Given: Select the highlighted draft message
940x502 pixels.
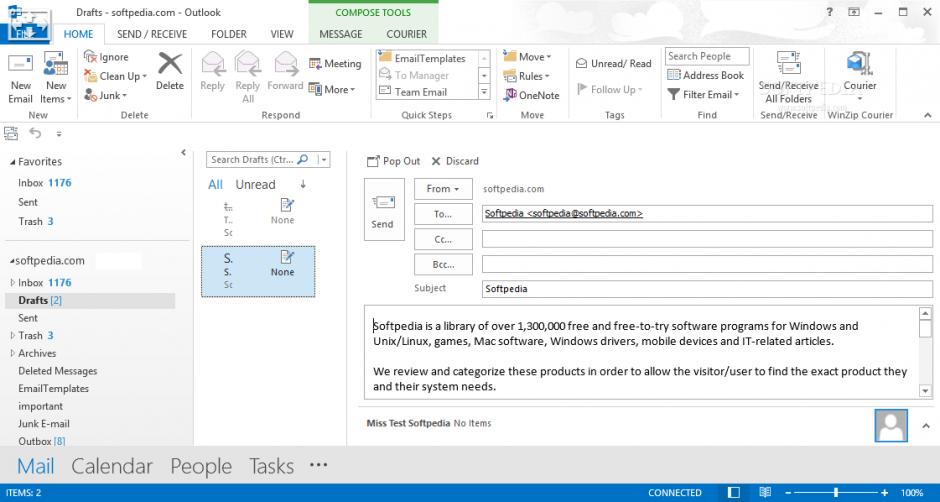Looking at the screenshot, I should [x=258, y=272].
